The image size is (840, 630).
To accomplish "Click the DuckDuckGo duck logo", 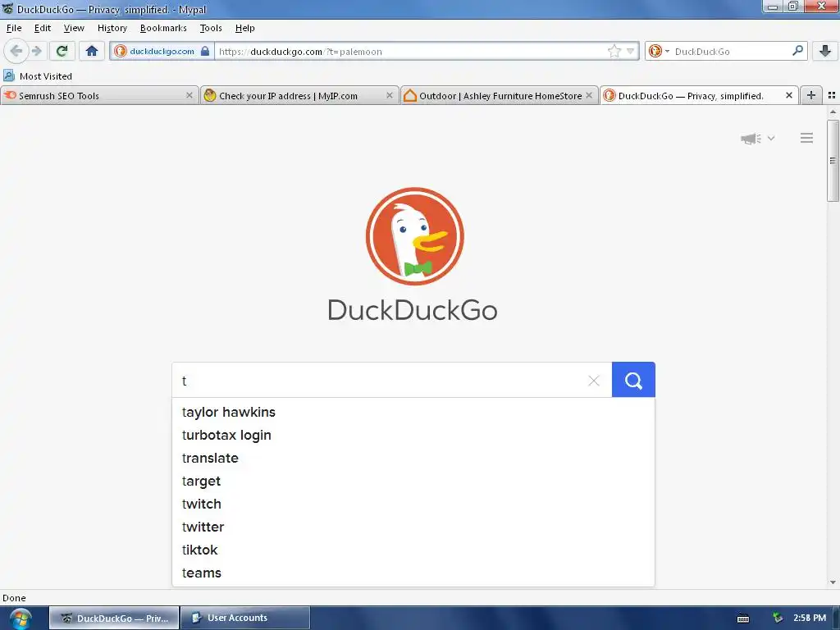I will coord(414,236).
